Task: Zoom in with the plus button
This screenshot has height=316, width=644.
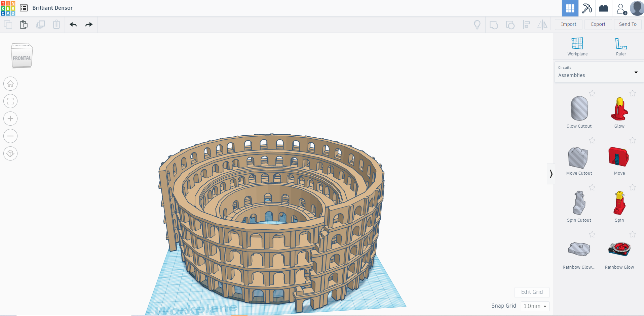Action: (10, 119)
